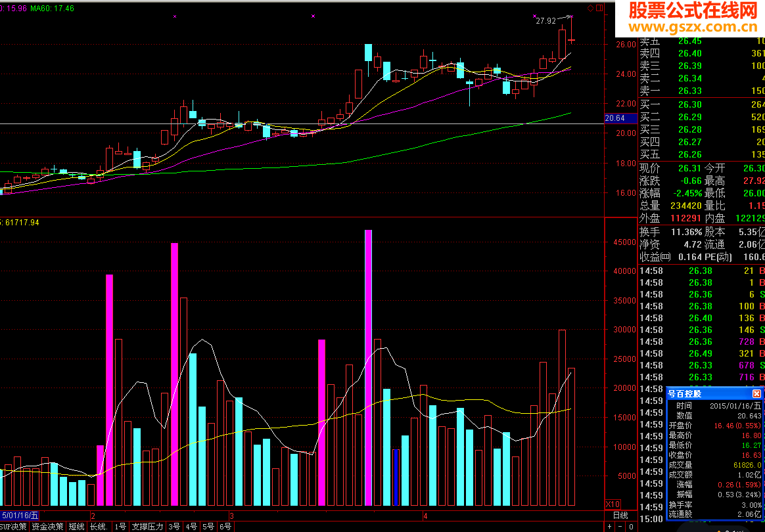Open the 3号 indicator tab
The image size is (765, 532).
point(174,527)
